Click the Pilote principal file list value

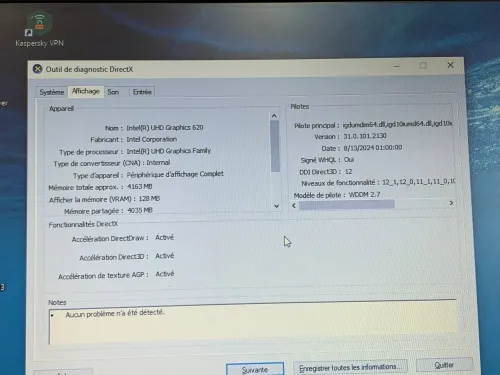397,124
